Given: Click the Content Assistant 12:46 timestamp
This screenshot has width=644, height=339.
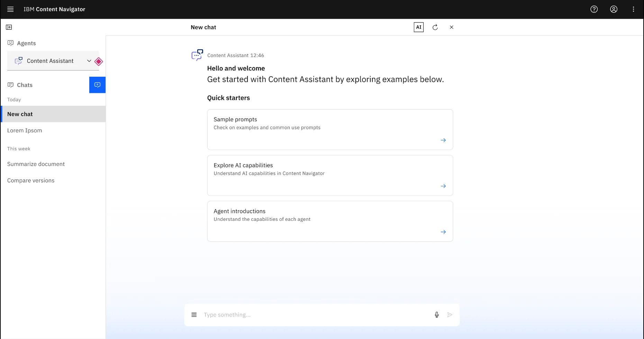Looking at the screenshot, I should point(236,55).
